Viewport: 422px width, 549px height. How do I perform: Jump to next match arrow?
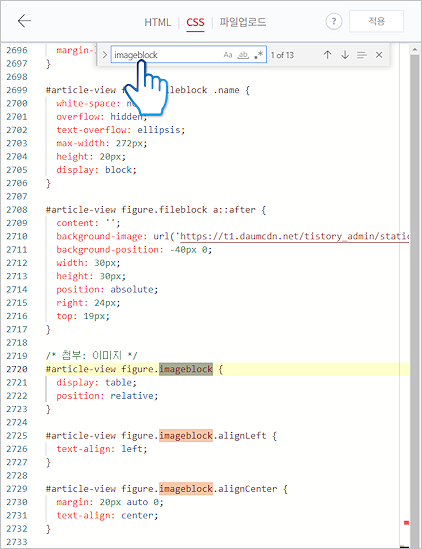(x=345, y=55)
